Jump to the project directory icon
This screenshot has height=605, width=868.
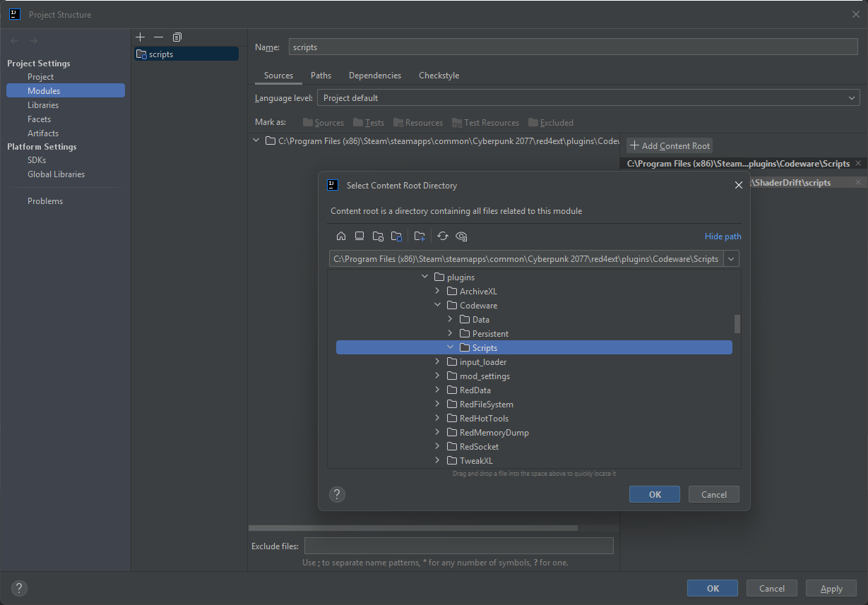click(x=378, y=236)
